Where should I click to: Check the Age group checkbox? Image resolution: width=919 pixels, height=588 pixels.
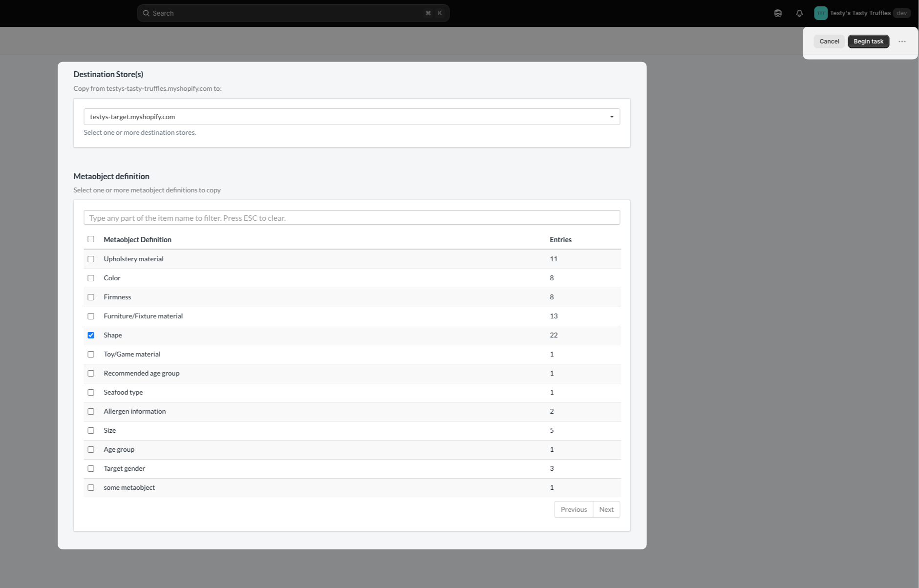coord(91,449)
